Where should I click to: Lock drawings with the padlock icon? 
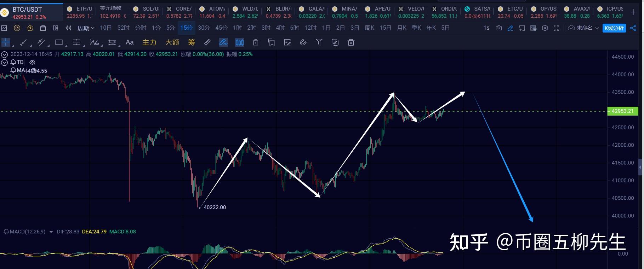point(256,42)
